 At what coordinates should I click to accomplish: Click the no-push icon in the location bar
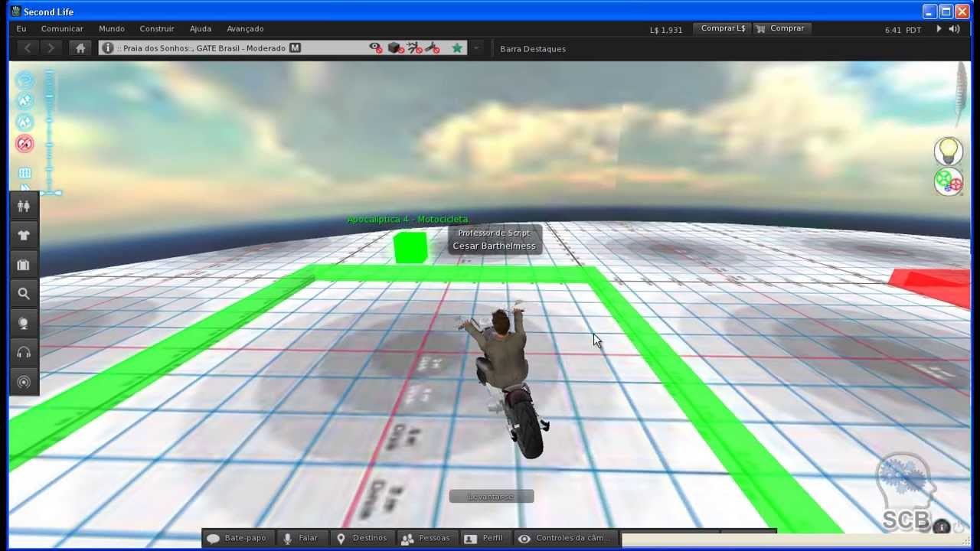click(x=433, y=48)
